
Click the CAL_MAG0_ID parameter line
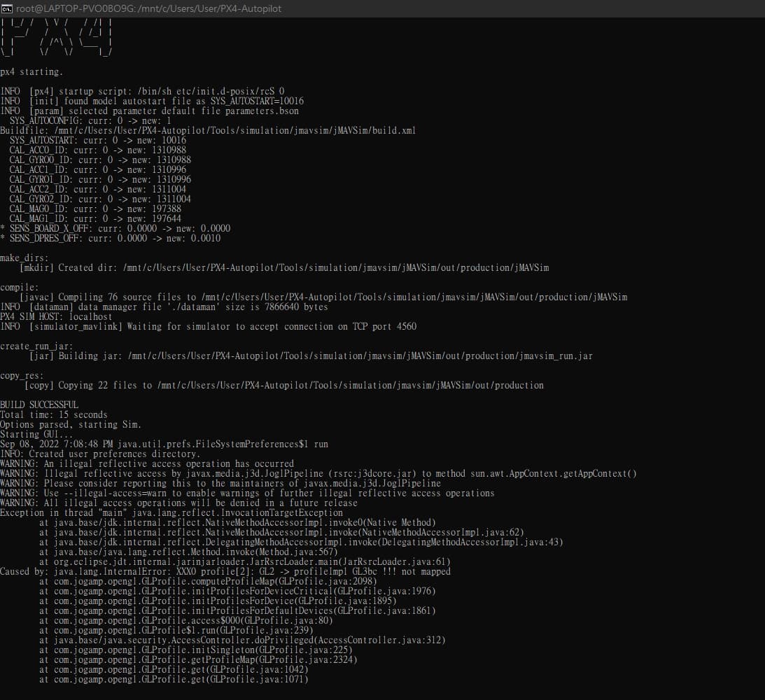95,209
